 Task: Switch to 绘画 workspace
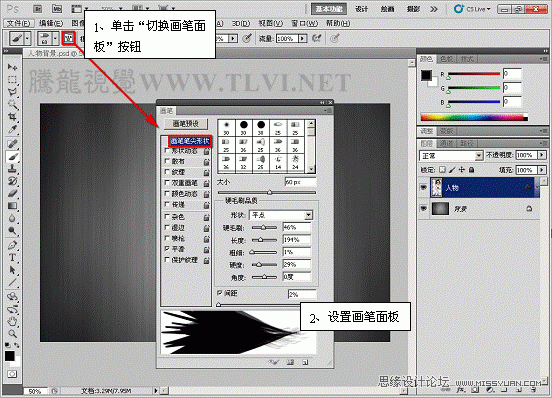[x=387, y=9]
